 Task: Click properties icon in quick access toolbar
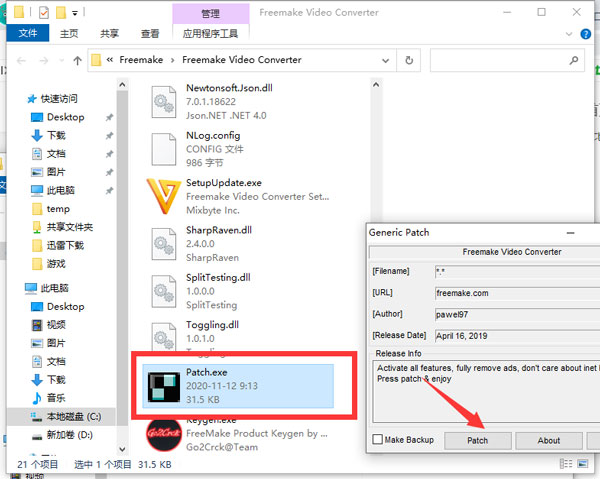coord(44,13)
